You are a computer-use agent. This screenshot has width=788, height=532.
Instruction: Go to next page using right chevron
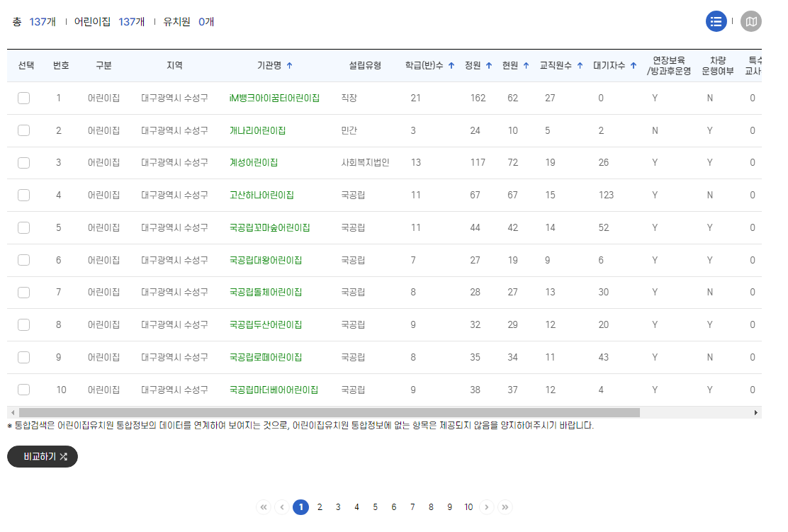pos(487,506)
